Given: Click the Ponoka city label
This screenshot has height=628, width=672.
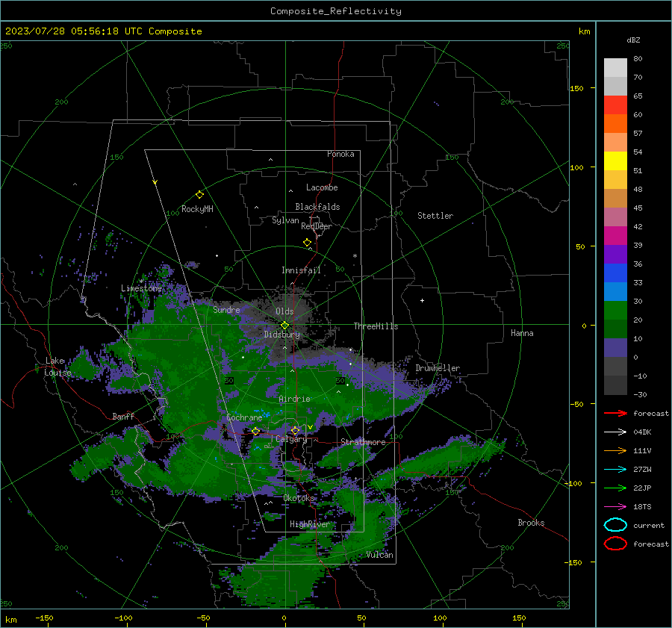Looking at the screenshot, I should click(x=340, y=154).
